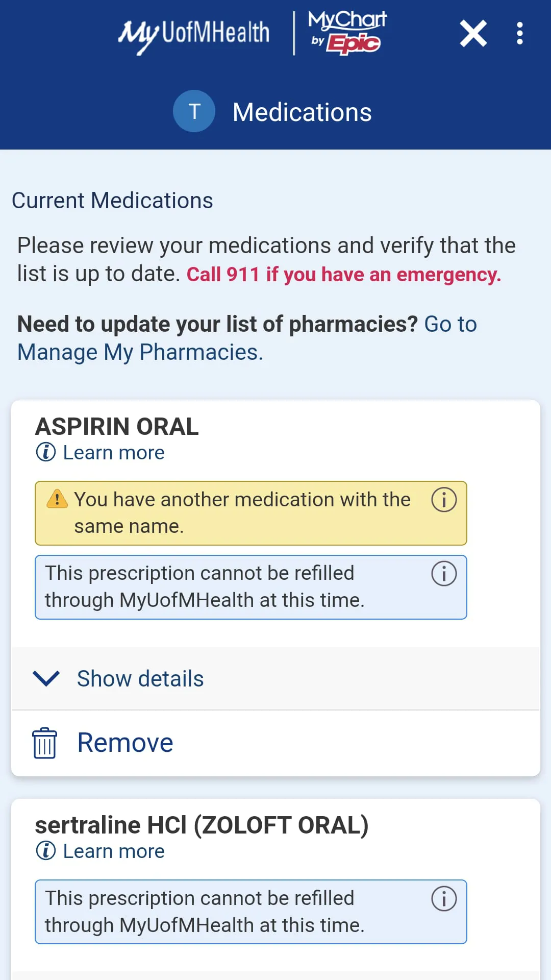Expand Aspirin details with the chevron
The image size is (551, 980).
pyautogui.click(x=46, y=678)
